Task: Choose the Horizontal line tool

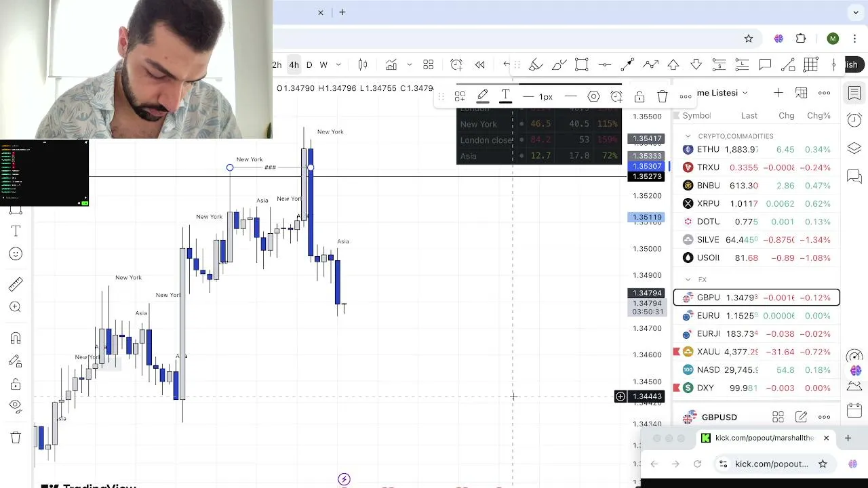Action: coord(605,65)
